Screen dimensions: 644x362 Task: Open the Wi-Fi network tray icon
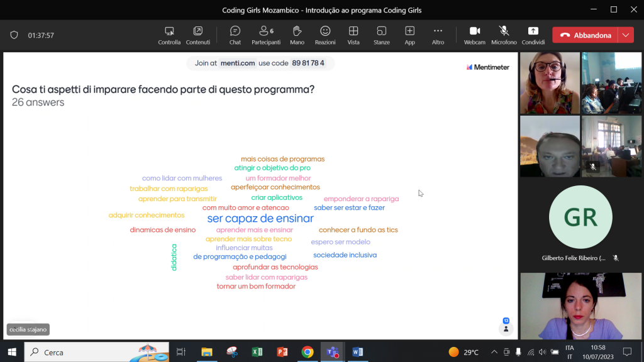click(x=531, y=352)
